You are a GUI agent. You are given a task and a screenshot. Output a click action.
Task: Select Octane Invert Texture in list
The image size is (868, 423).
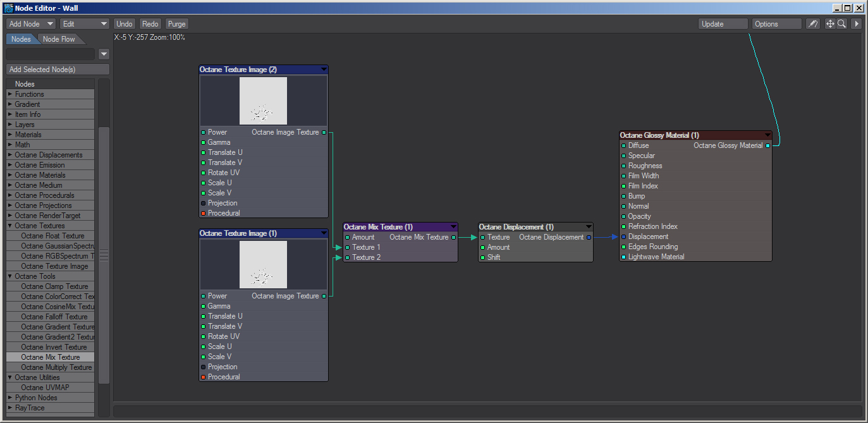click(51, 347)
